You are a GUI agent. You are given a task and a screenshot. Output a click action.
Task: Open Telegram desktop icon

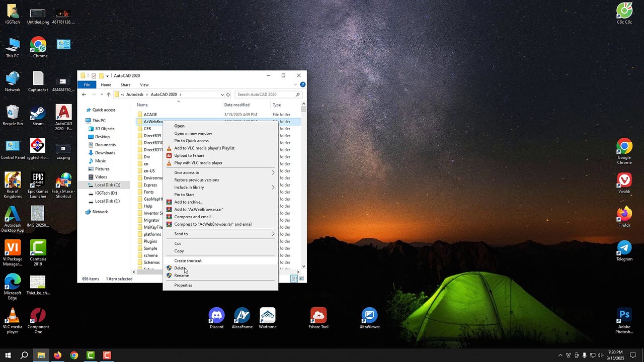(x=624, y=251)
